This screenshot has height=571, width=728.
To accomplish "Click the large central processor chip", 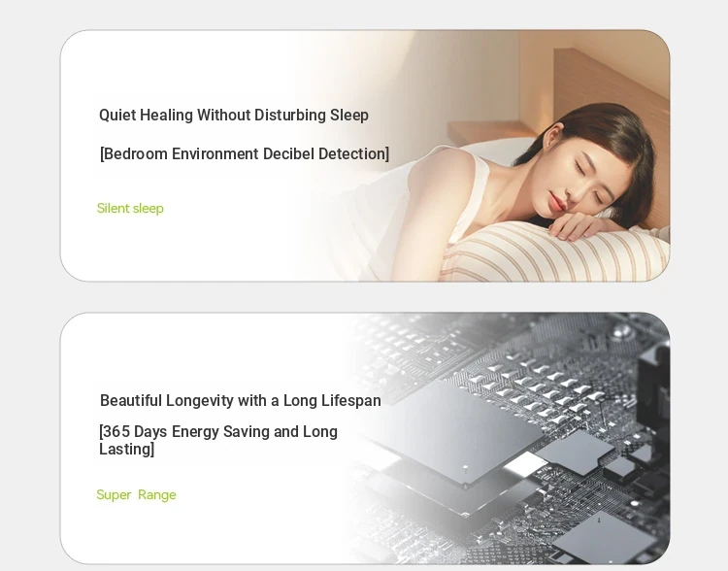I will (457, 432).
